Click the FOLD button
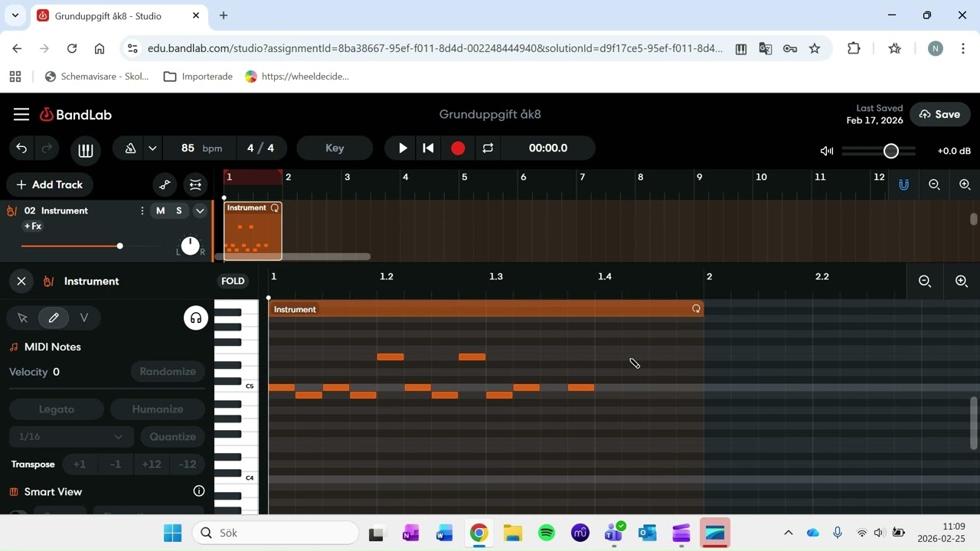Image resolution: width=980 pixels, height=551 pixels. point(233,281)
